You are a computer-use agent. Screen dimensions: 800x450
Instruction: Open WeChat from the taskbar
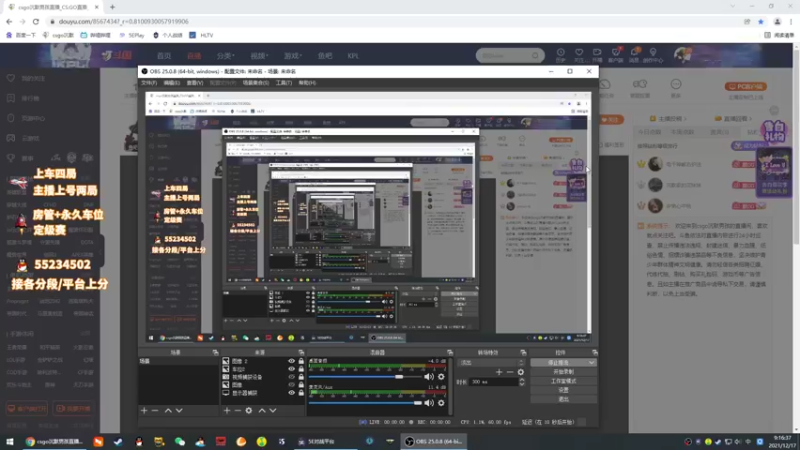tap(180, 441)
